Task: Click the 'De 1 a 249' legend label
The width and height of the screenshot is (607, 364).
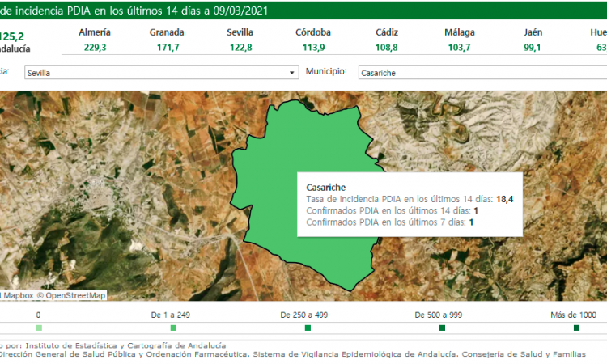Action: 173,315
